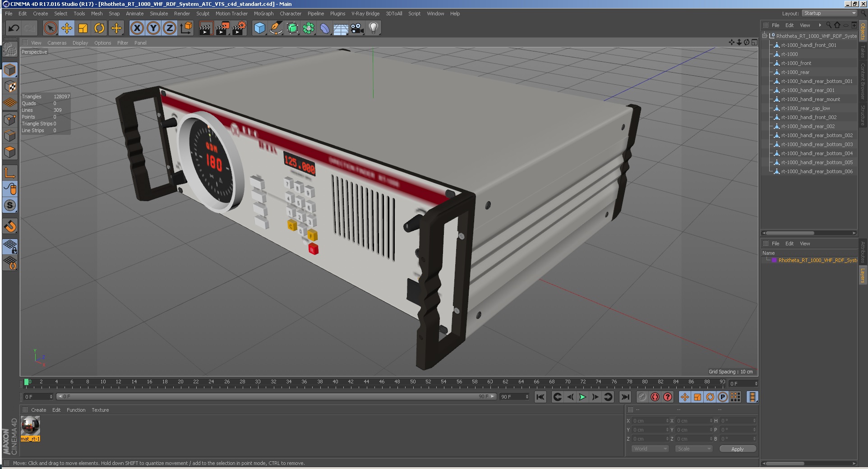
Task: Record active objects keyframe
Action: click(642, 397)
